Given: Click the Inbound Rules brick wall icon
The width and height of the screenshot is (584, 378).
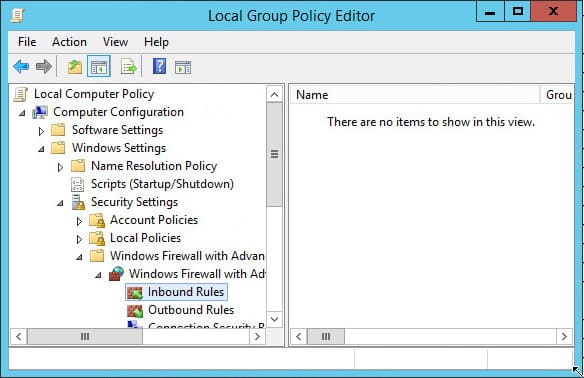Looking at the screenshot, I should (x=135, y=293).
